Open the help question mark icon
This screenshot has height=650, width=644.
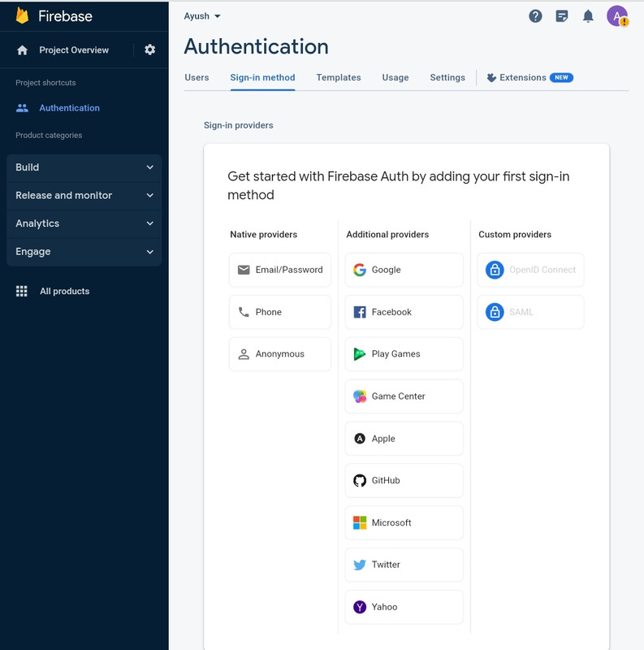(535, 16)
